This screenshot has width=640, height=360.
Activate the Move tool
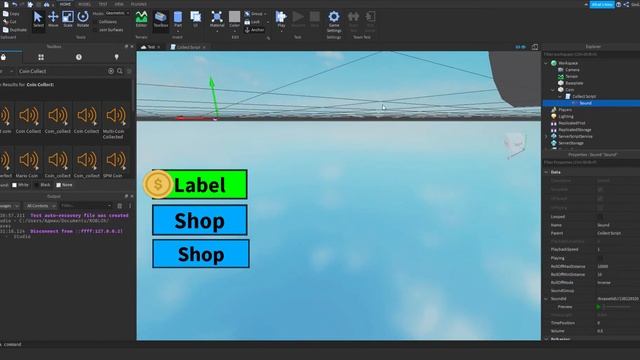tap(53, 20)
